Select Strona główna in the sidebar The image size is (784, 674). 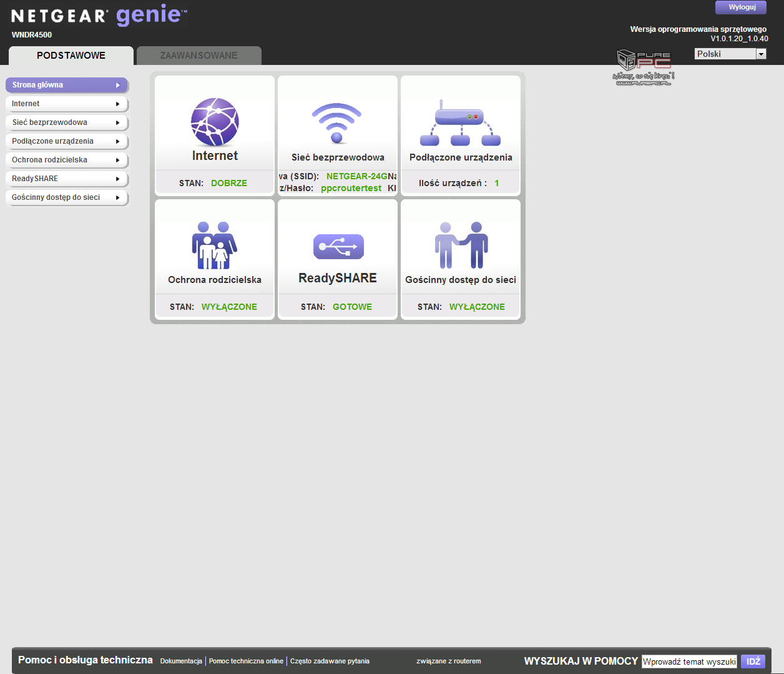point(67,85)
